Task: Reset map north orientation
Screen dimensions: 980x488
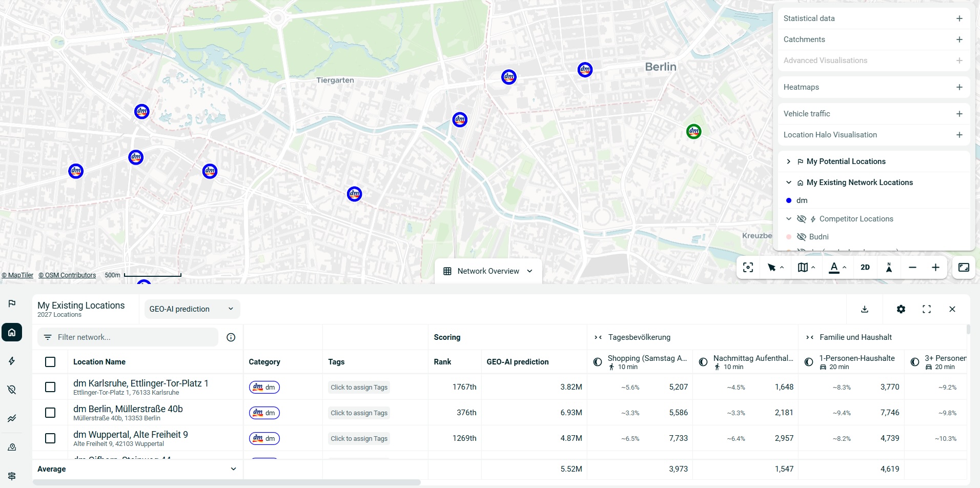Action: click(889, 268)
